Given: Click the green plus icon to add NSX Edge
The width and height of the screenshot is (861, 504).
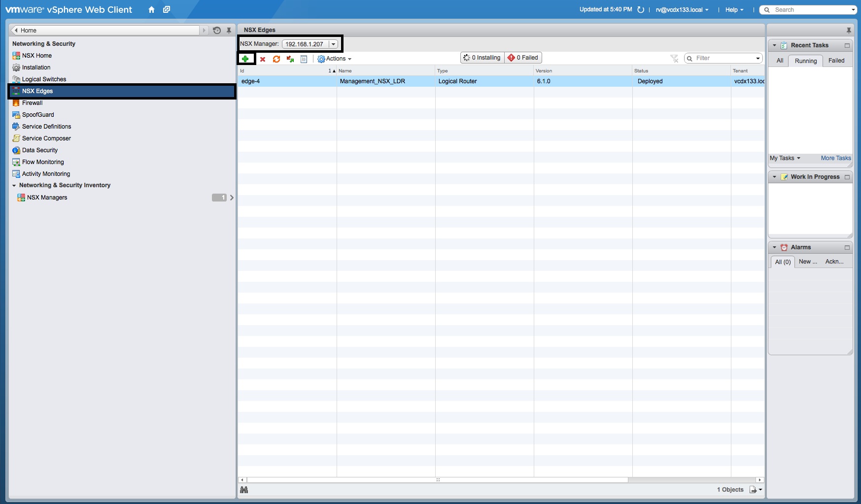Looking at the screenshot, I should 246,58.
